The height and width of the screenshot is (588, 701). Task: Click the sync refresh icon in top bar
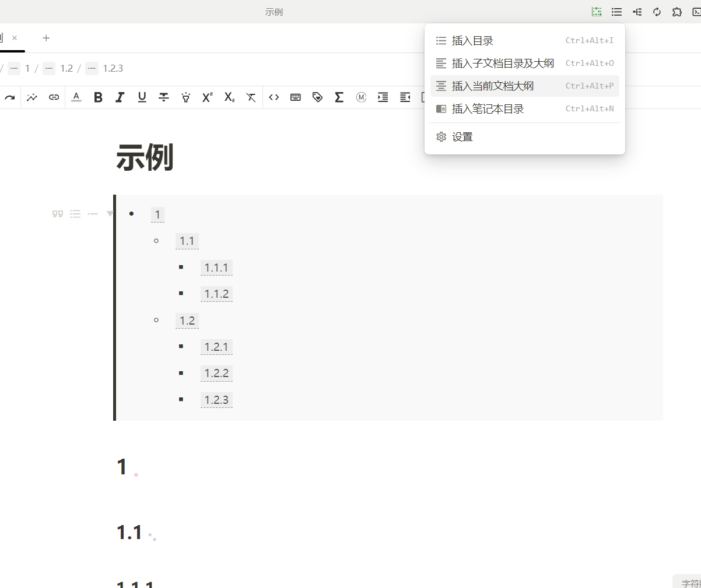[657, 12]
